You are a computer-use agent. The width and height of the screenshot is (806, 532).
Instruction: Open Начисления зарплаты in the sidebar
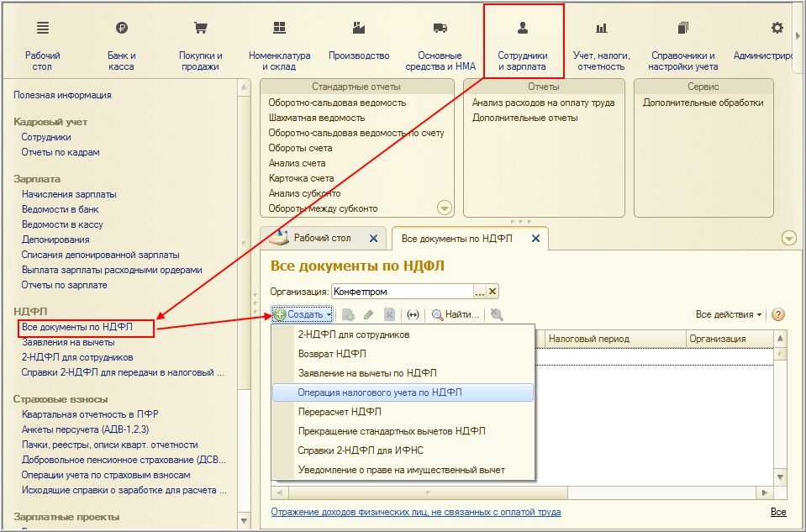point(69,194)
